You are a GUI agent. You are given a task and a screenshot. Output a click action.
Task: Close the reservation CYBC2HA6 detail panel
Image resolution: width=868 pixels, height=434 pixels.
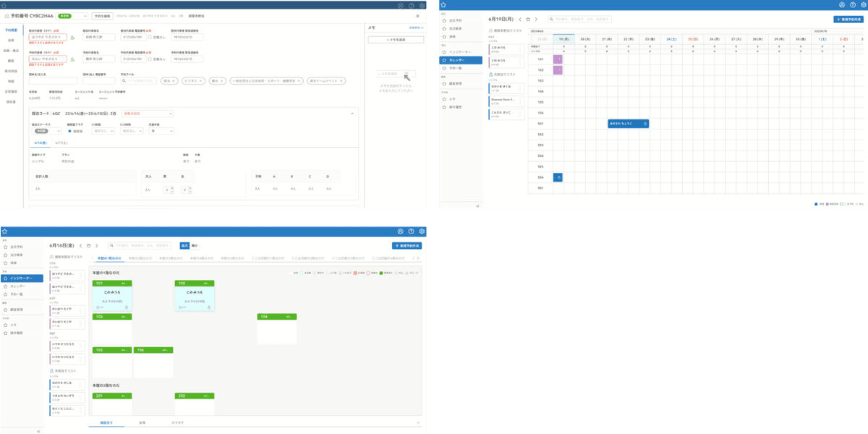click(418, 16)
